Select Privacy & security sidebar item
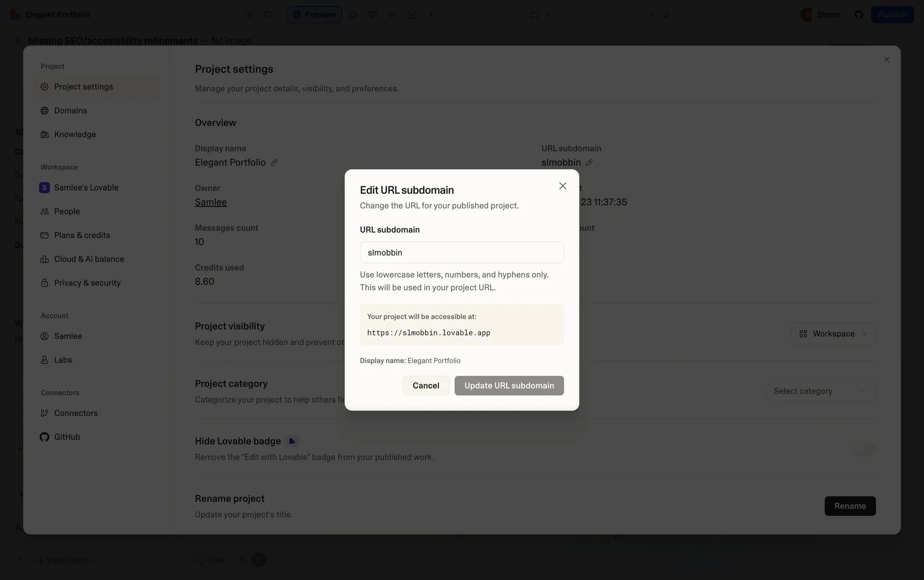The height and width of the screenshot is (580, 924). tap(87, 283)
